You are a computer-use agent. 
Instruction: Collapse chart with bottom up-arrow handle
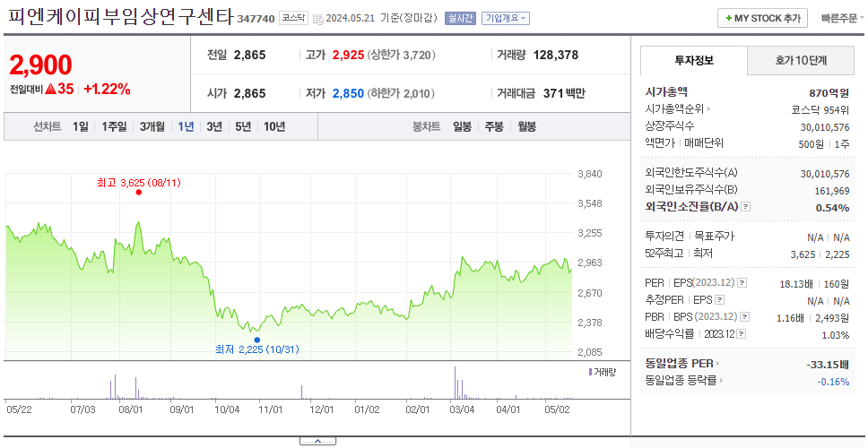[x=317, y=441]
